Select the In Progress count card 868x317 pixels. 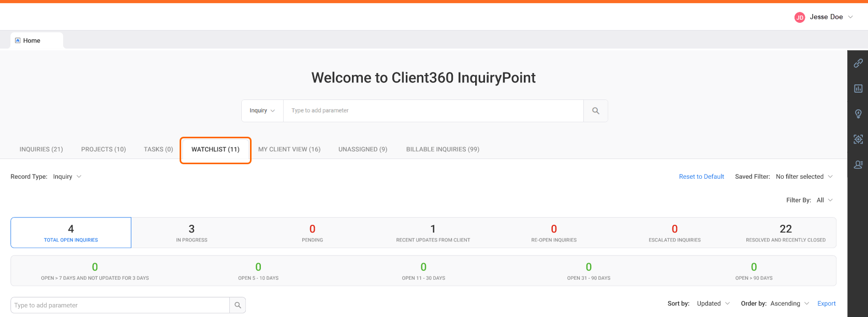click(192, 233)
